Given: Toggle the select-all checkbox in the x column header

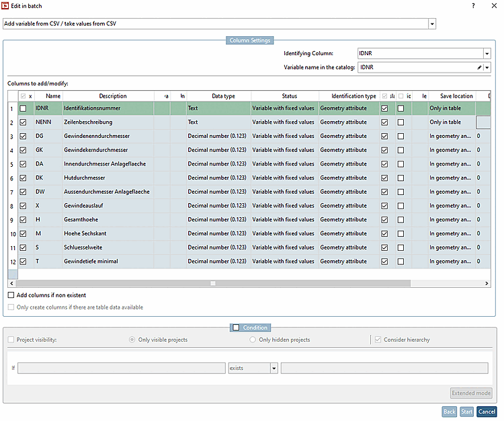Looking at the screenshot, I should coord(23,96).
